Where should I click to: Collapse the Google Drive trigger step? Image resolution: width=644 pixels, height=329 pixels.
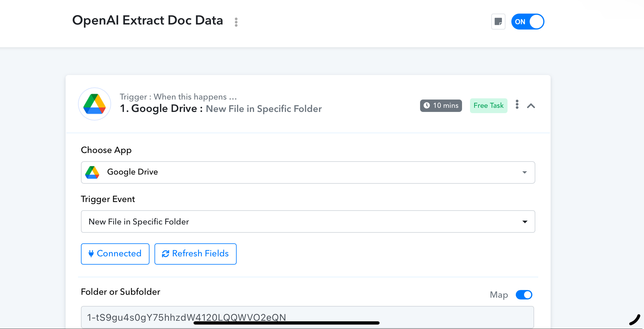click(x=531, y=106)
